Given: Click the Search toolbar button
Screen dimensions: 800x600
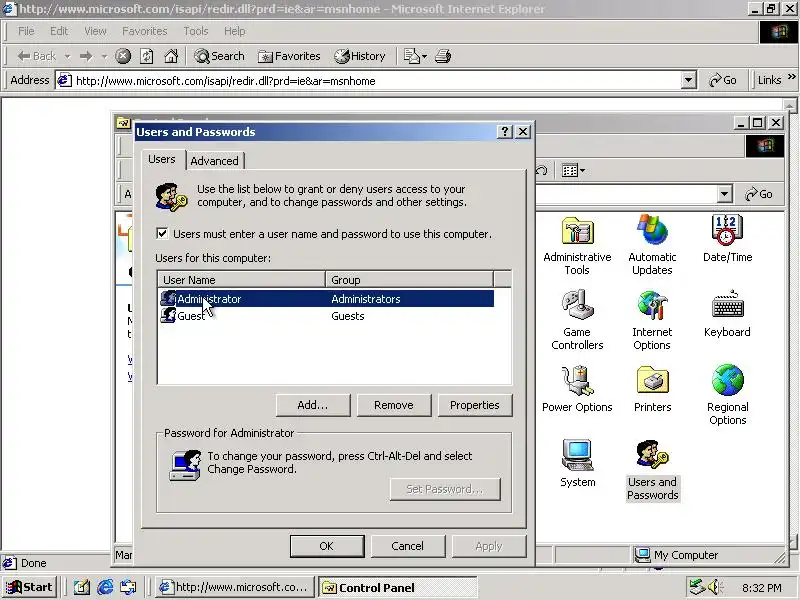Looking at the screenshot, I should click(219, 56).
